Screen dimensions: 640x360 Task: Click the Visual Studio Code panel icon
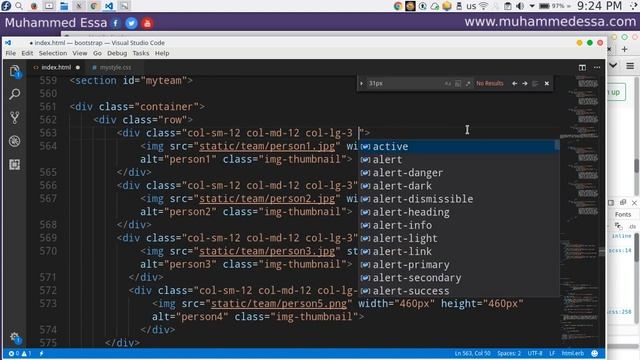tap(109, 6)
